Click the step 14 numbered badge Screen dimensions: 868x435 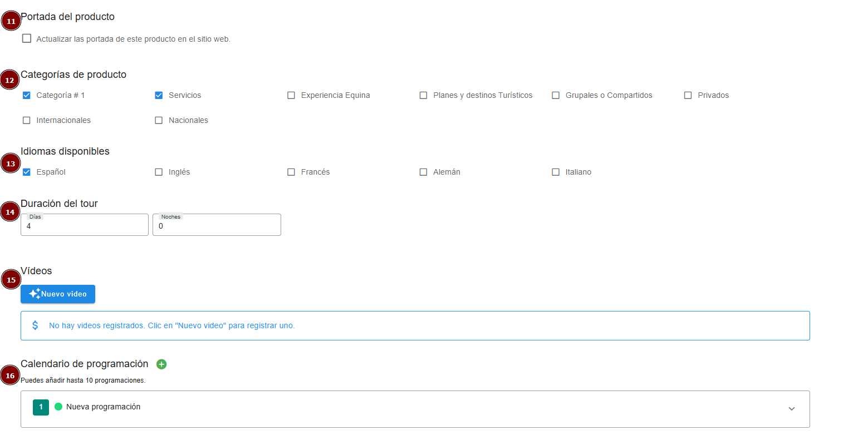[11, 212]
